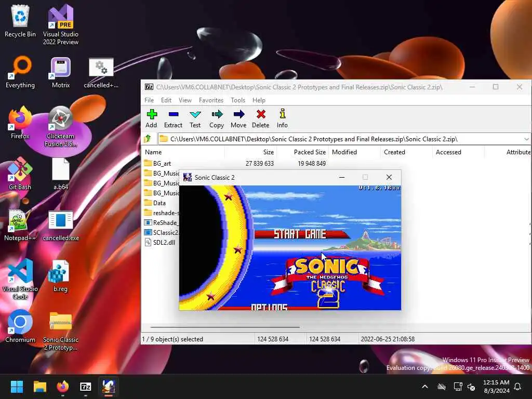Sort the file list by Size column

pos(250,152)
